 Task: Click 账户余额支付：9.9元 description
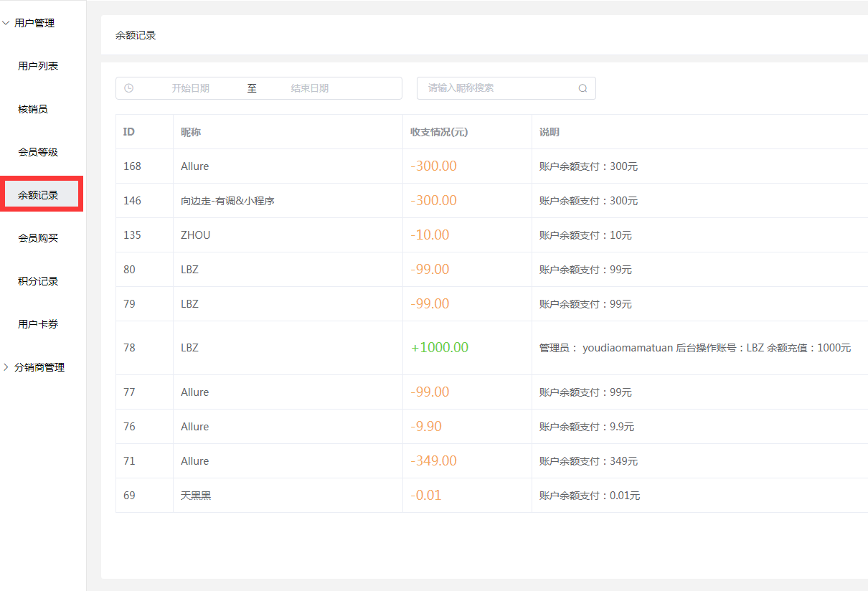[587, 427]
